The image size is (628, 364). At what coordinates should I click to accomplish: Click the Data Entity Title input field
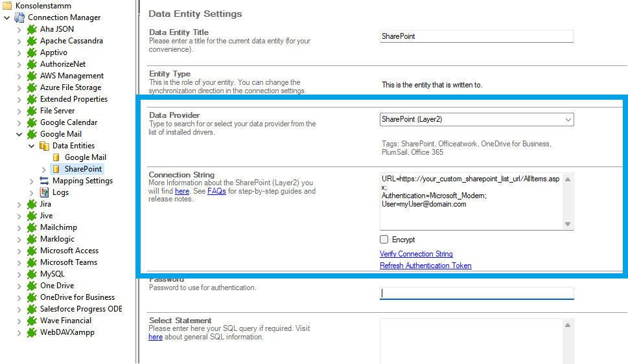click(x=476, y=36)
